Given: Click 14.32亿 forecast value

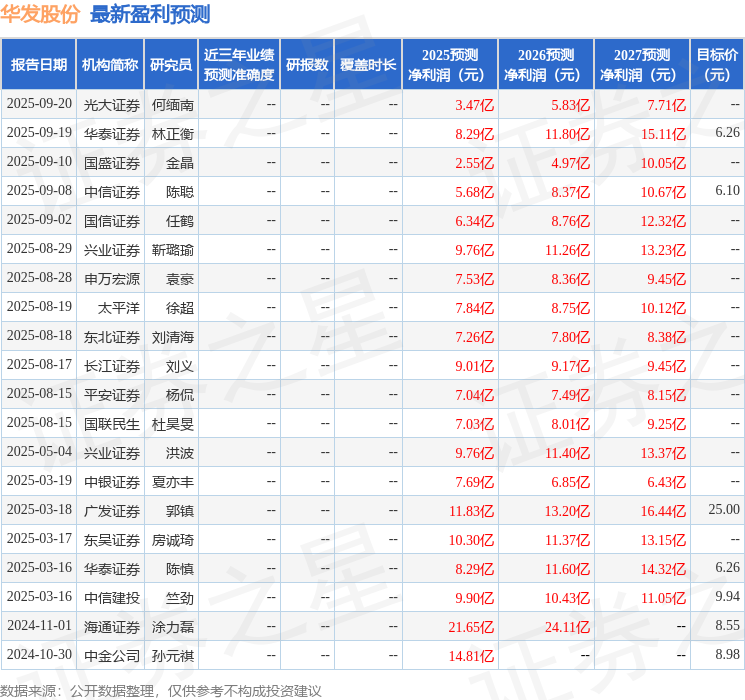Looking at the screenshot, I should (663, 569).
